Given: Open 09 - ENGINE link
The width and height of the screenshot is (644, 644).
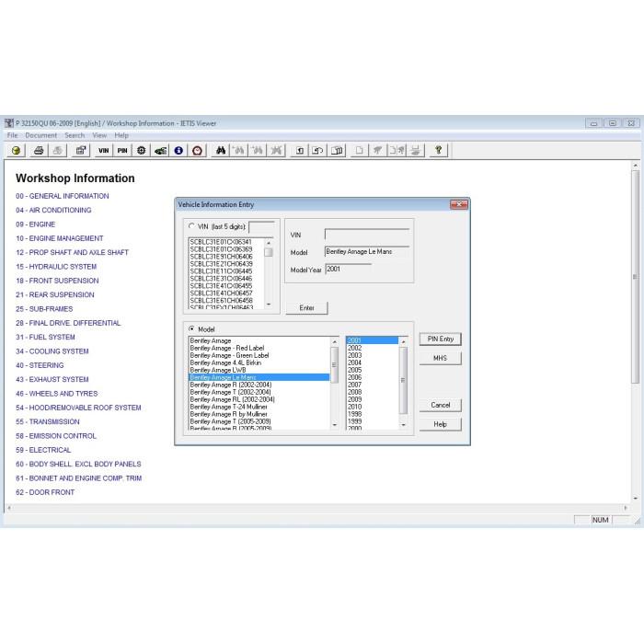Looking at the screenshot, I should tap(35, 224).
